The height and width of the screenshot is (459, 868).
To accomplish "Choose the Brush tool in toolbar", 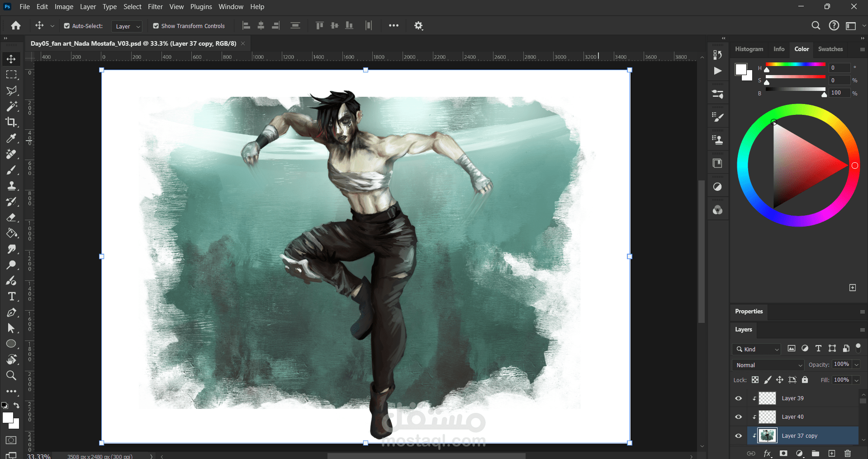I will pyautogui.click(x=11, y=170).
